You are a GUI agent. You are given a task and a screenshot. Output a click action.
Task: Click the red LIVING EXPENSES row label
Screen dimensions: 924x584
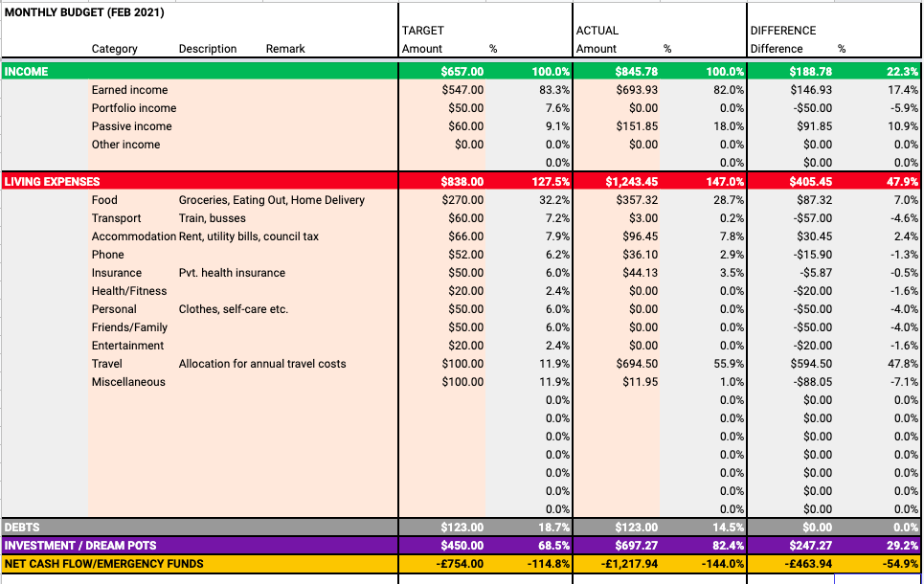[52, 182]
